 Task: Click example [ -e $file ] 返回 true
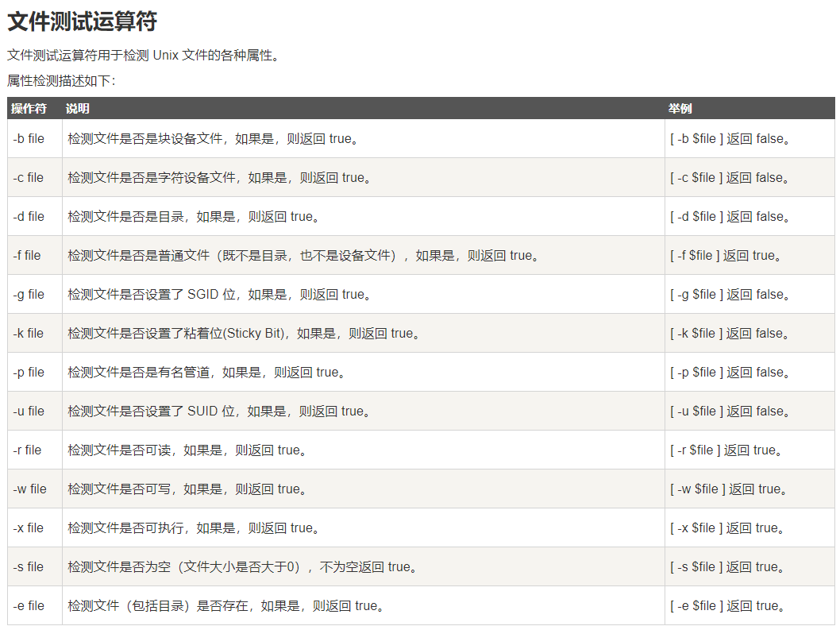(728, 606)
